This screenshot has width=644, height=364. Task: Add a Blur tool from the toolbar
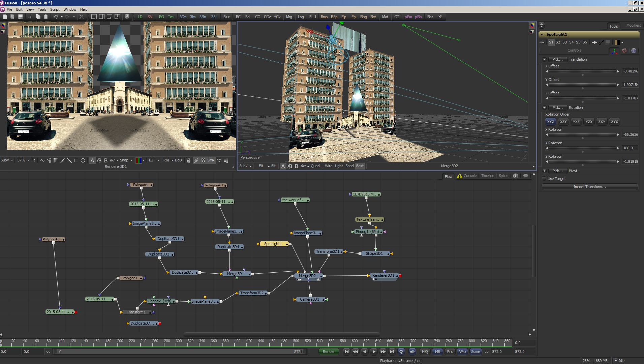click(x=226, y=17)
